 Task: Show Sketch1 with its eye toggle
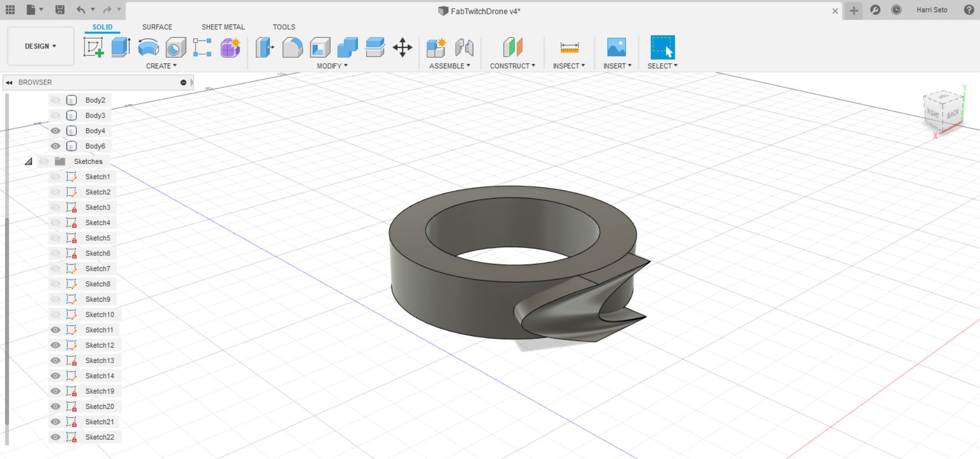[56, 177]
